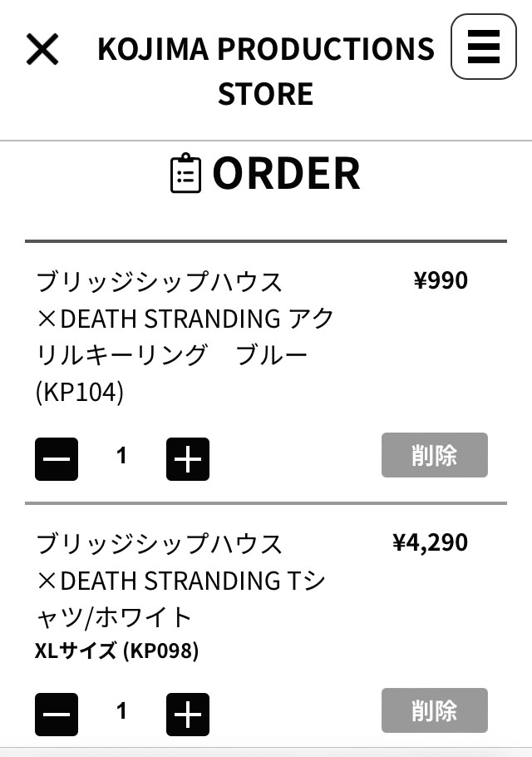The width and height of the screenshot is (532, 757).
Task: Decrease quantity of the blue acrylic keyring
Action: point(57,459)
